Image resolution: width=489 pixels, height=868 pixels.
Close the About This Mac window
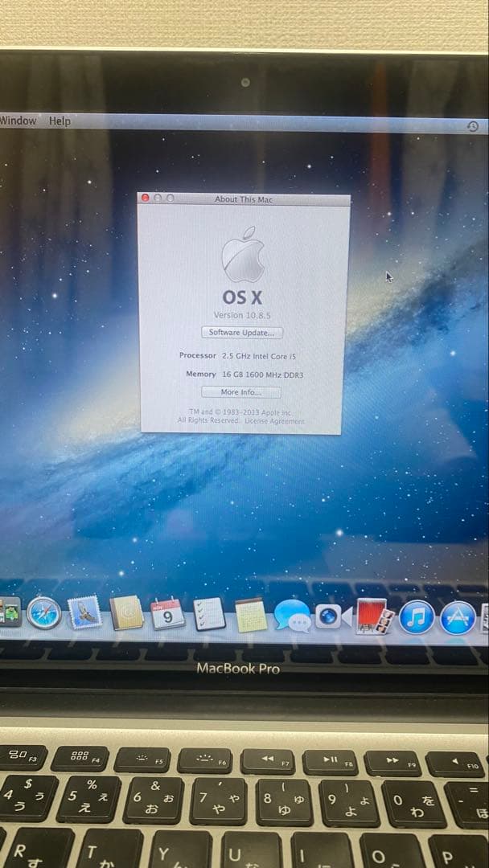(146, 198)
